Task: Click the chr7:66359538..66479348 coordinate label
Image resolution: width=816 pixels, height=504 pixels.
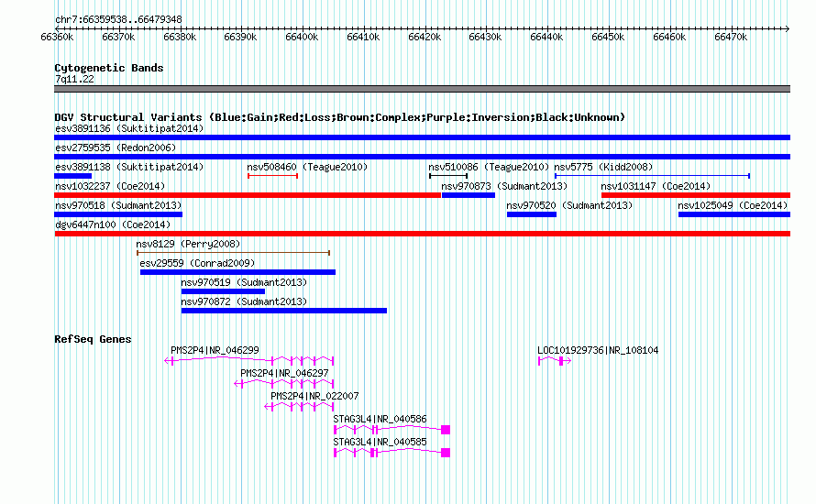Action: tap(118, 20)
